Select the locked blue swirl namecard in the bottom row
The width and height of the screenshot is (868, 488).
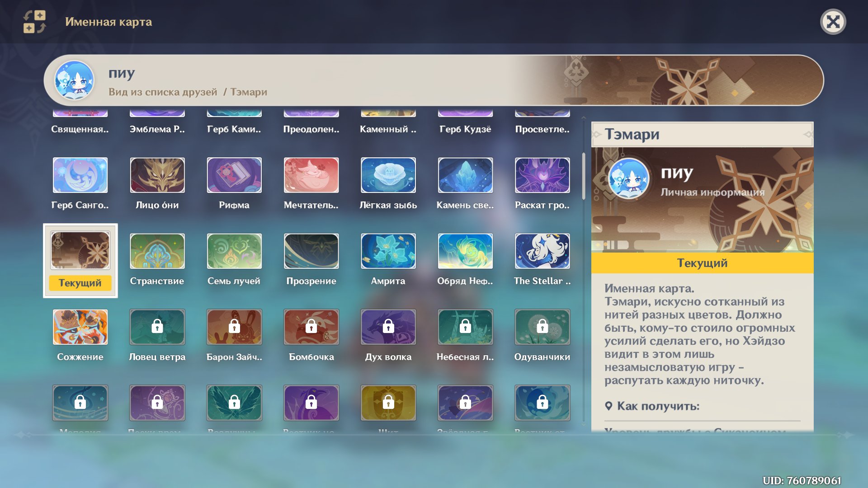click(542, 403)
